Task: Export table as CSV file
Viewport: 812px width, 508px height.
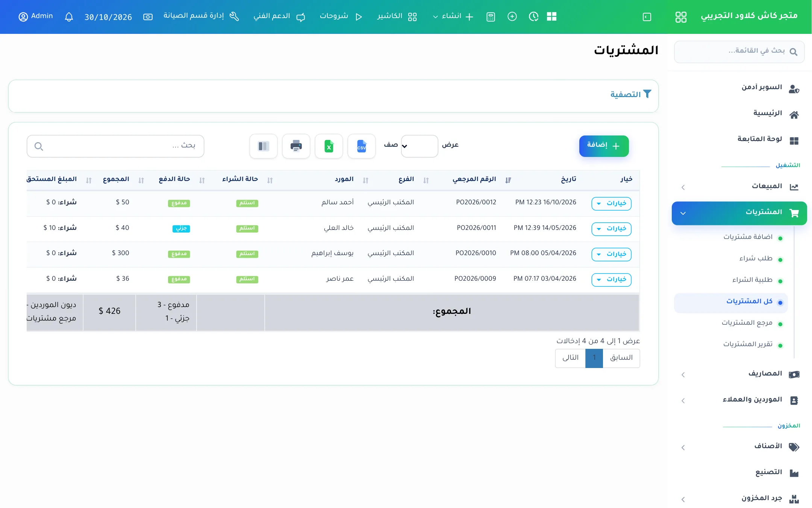Action: pyautogui.click(x=361, y=146)
